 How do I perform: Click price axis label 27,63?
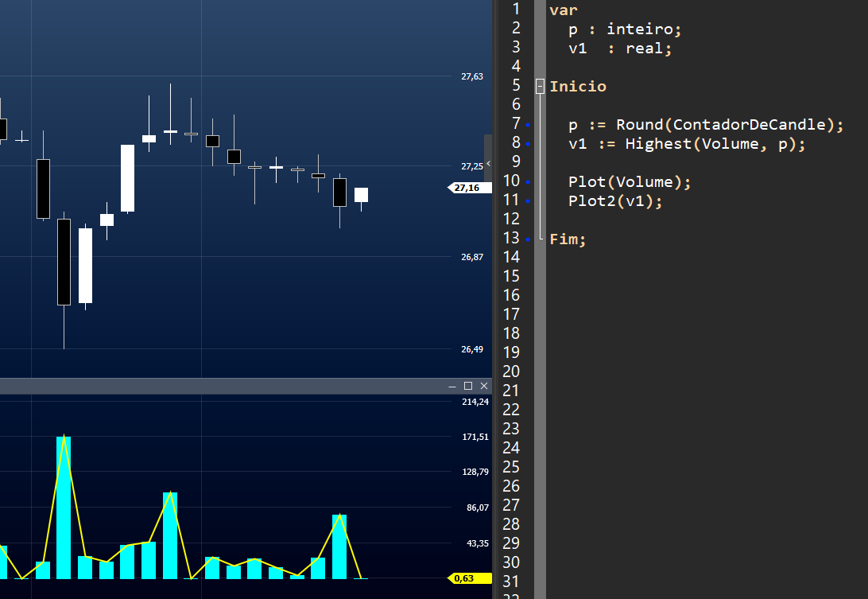pyautogui.click(x=472, y=76)
